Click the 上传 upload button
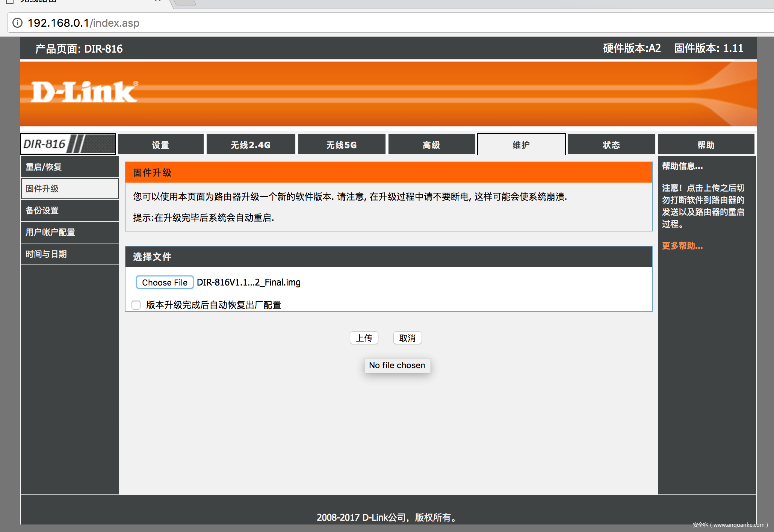774x532 pixels. point(364,338)
